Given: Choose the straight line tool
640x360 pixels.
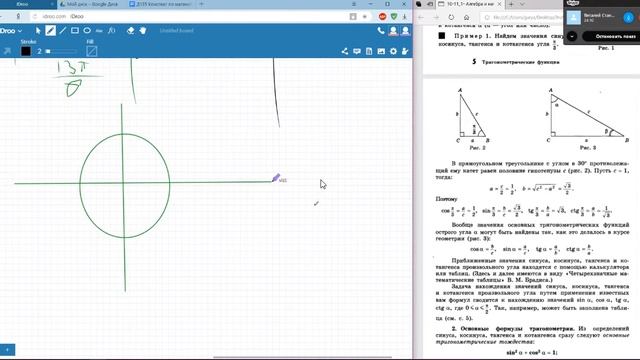Looking at the screenshot, I should (x=62, y=31).
